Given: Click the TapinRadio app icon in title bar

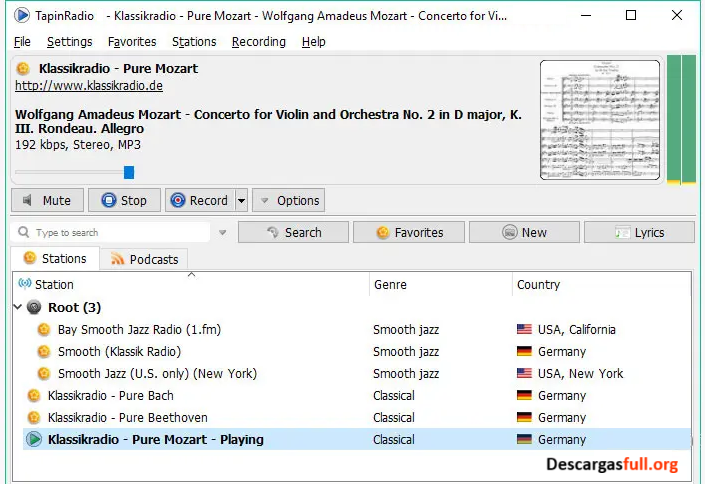Looking at the screenshot, I should (x=21, y=16).
